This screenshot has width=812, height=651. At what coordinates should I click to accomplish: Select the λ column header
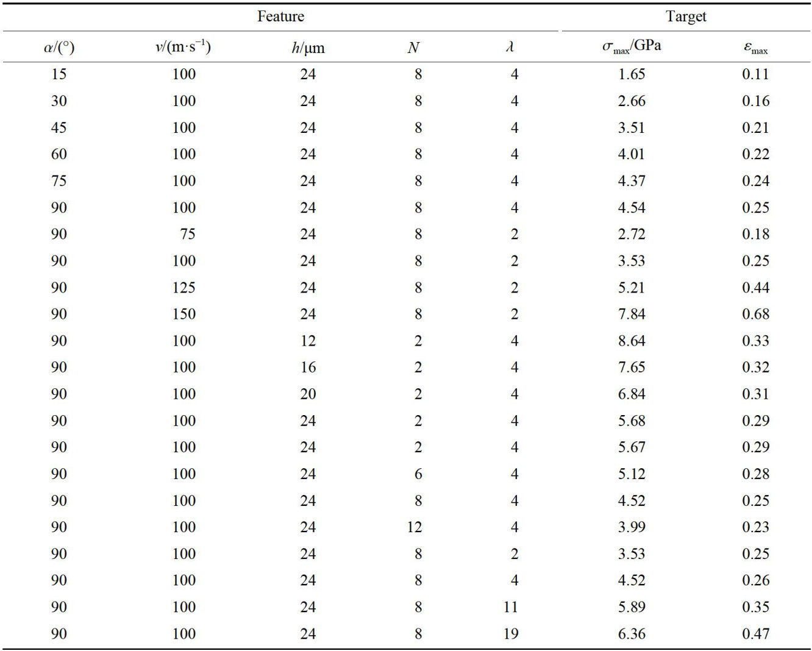click(x=510, y=47)
